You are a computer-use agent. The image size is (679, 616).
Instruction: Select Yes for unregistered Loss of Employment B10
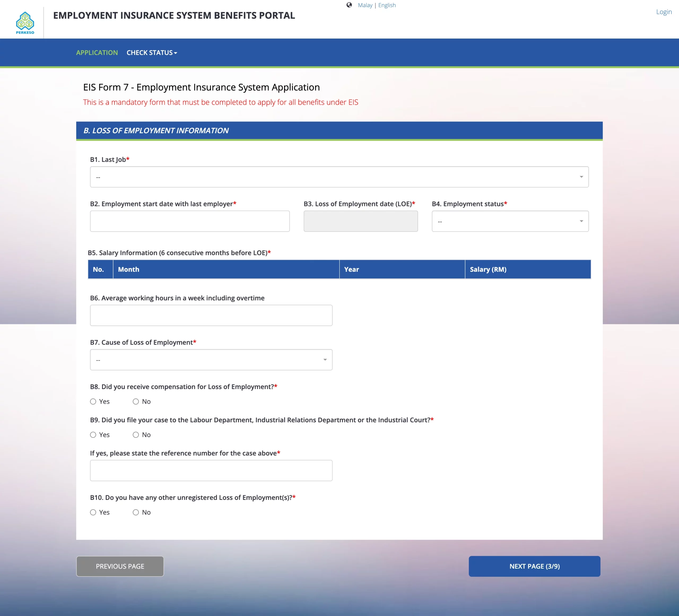(x=93, y=512)
